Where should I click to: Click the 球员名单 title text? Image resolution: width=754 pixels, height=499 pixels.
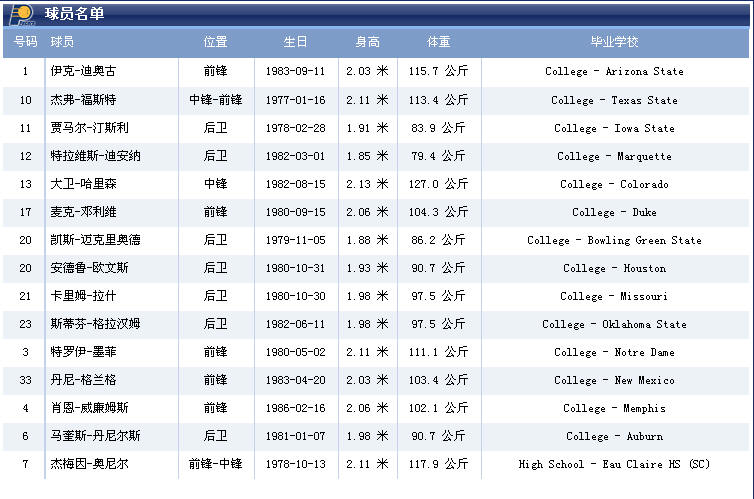75,13
